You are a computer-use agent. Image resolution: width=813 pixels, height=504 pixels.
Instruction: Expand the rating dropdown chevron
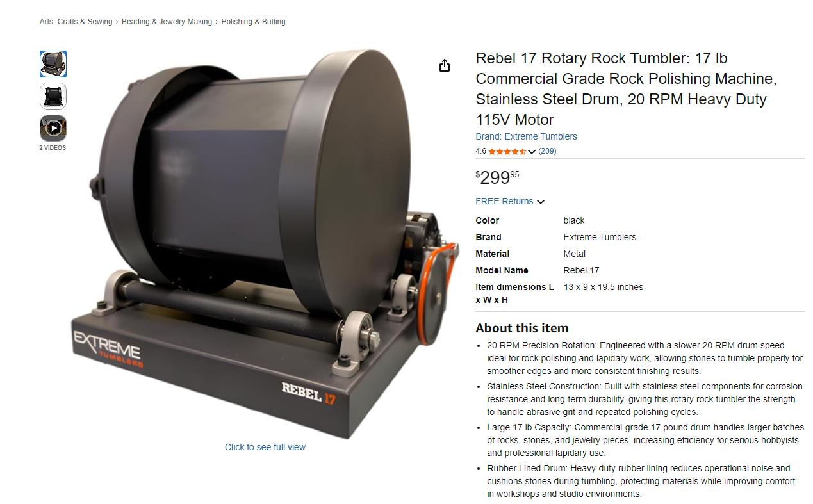click(x=532, y=152)
